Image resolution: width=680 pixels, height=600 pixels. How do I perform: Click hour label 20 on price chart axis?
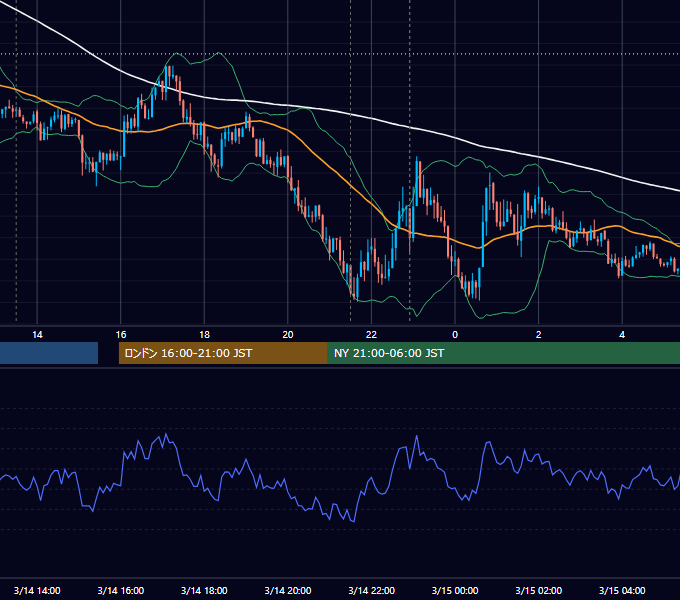[x=288, y=335]
